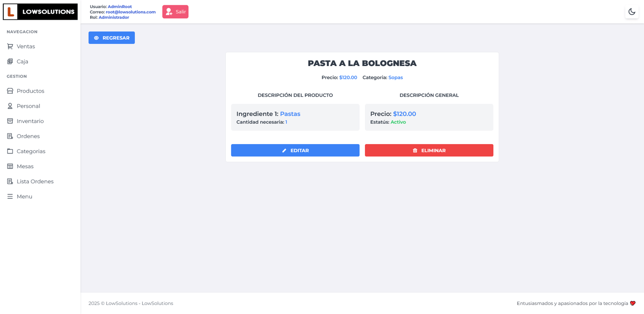
Task: Click the Productos store icon
Action: pyautogui.click(x=10, y=91)
